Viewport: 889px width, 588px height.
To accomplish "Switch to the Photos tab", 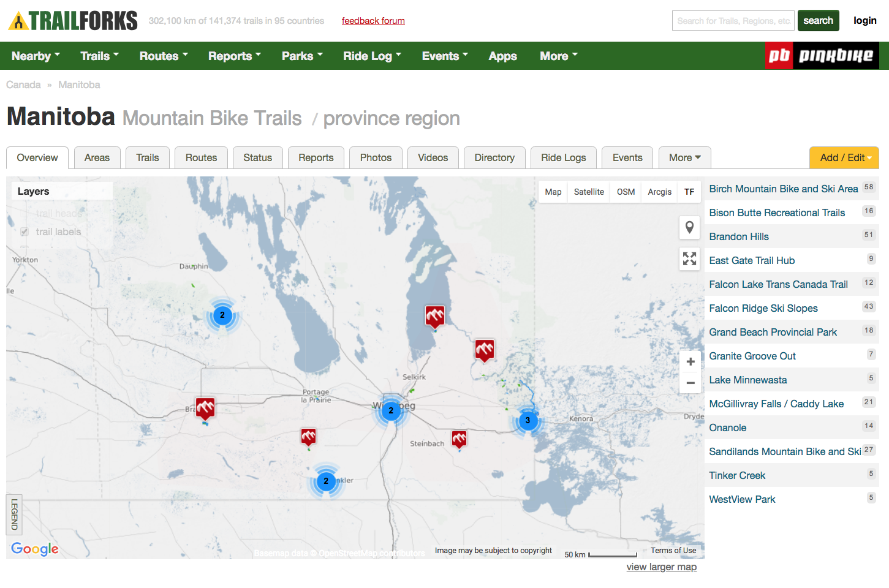I will click(x=376, y=157).
